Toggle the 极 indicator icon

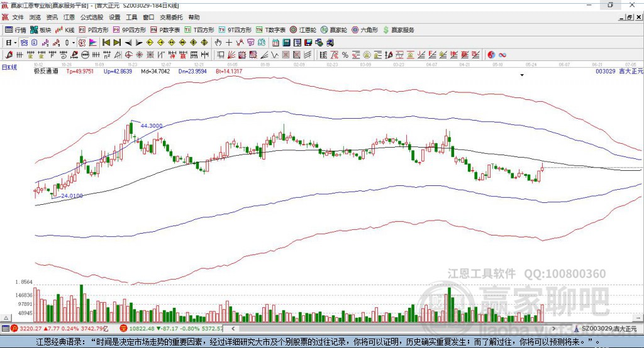click(82, 43)
